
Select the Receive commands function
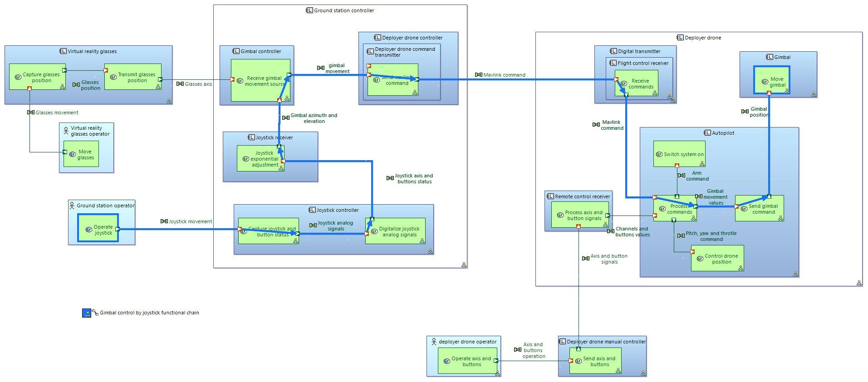(637, 83)
